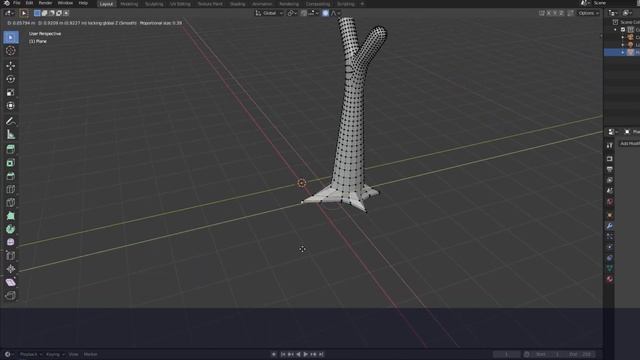
Task: Open the View menu in timeline
Action: [73, 354]
